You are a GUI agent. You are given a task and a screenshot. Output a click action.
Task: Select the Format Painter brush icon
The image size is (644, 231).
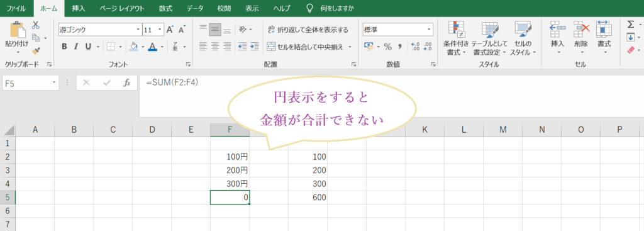pyautogui.click(x=36, y=50)
